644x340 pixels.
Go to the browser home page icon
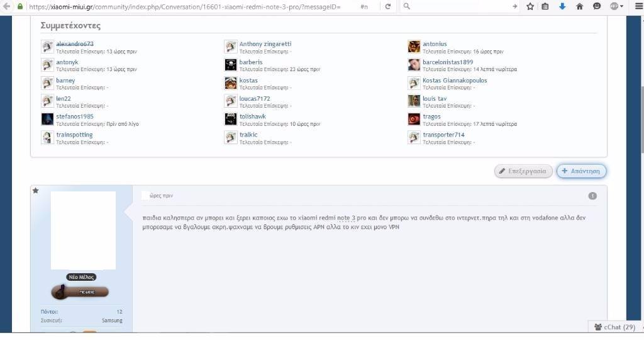579,6
